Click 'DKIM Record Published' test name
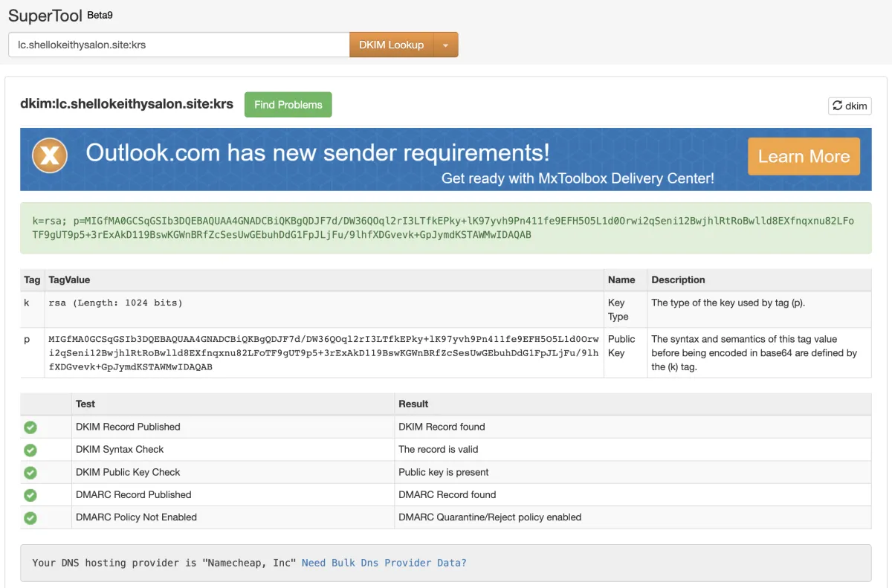The width and height of the screenshot is (892, 588). click(128, 427)
